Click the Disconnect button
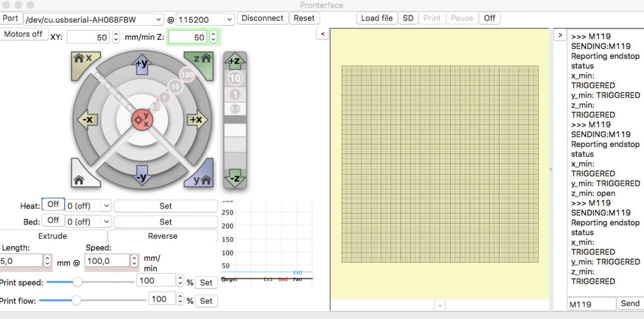Screen dimensions: 644x319 click(x=262, y=18)
